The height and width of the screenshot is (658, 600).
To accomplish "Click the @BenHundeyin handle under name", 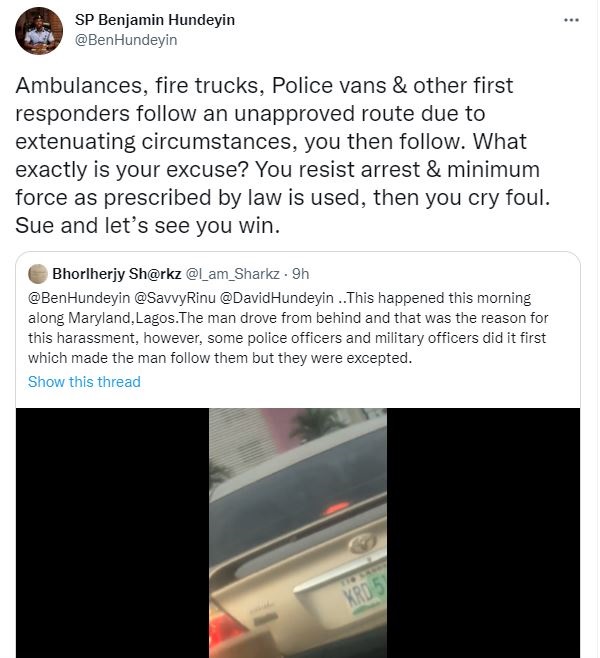I will tap(126, 40).
